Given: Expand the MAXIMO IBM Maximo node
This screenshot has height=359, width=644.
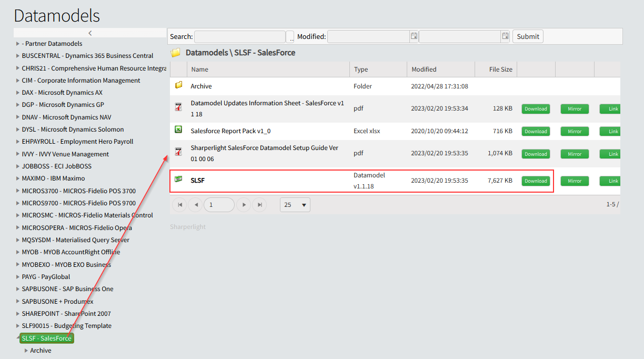Looking at the screenshot, I should click(x=17, y=178).
